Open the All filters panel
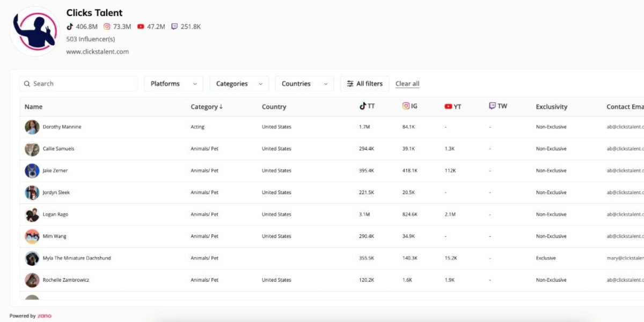 click(x=365, y=84)
